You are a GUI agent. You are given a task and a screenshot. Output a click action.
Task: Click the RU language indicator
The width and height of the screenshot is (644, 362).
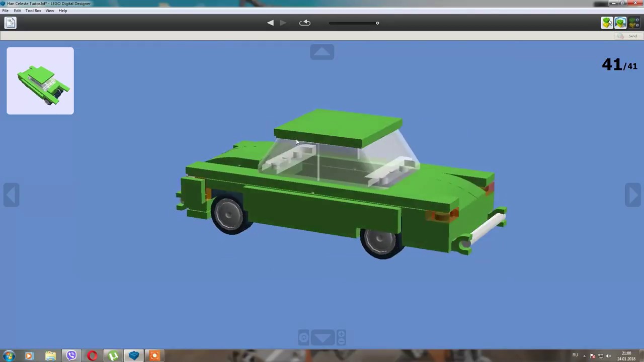[x=575, y=355]
